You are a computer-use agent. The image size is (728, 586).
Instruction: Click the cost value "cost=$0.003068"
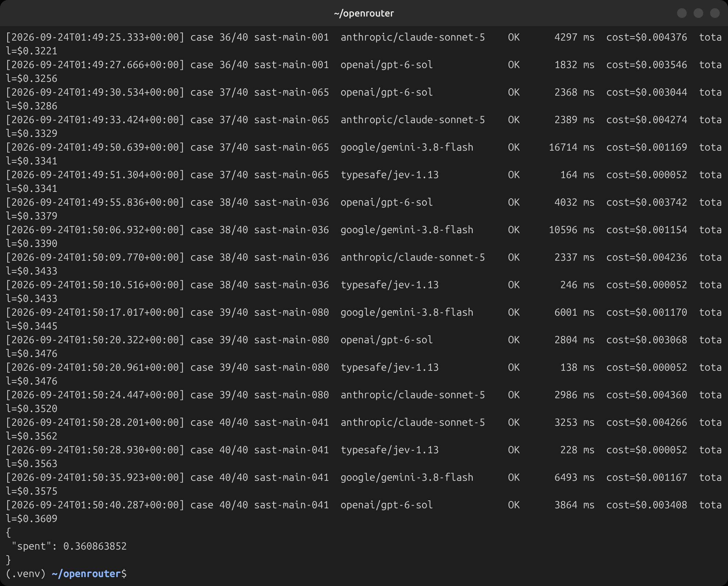pos(646,340)
